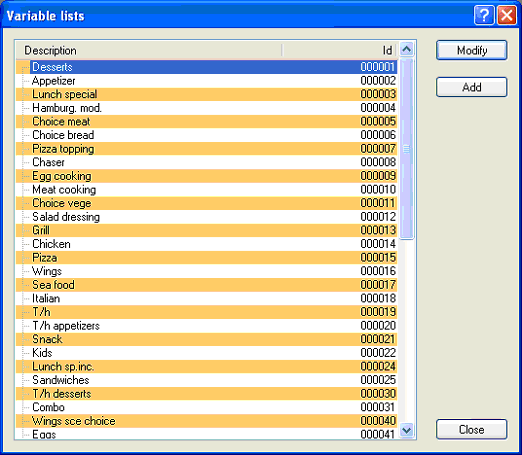Pick the Salad dressing row
The image size is (522, 455).
click(207, 217)
